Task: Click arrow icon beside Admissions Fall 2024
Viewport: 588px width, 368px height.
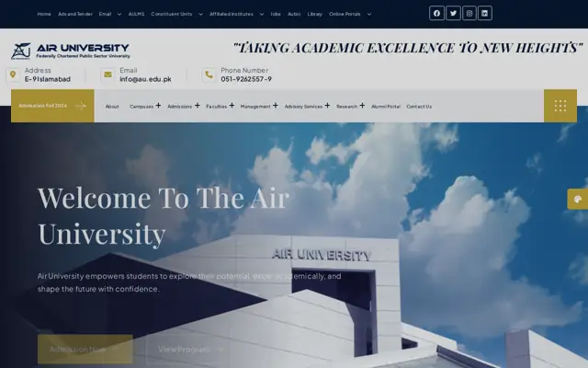Action: click(x=81, y=106)
